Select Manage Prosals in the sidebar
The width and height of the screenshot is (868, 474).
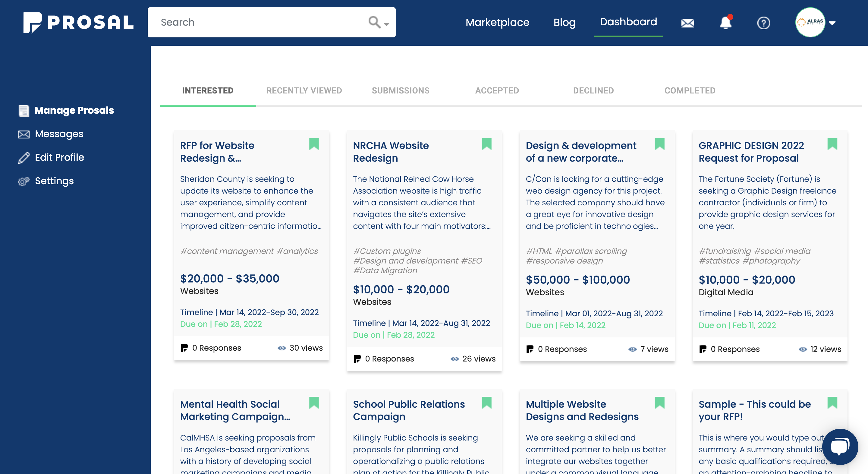(x=74, y=110)
